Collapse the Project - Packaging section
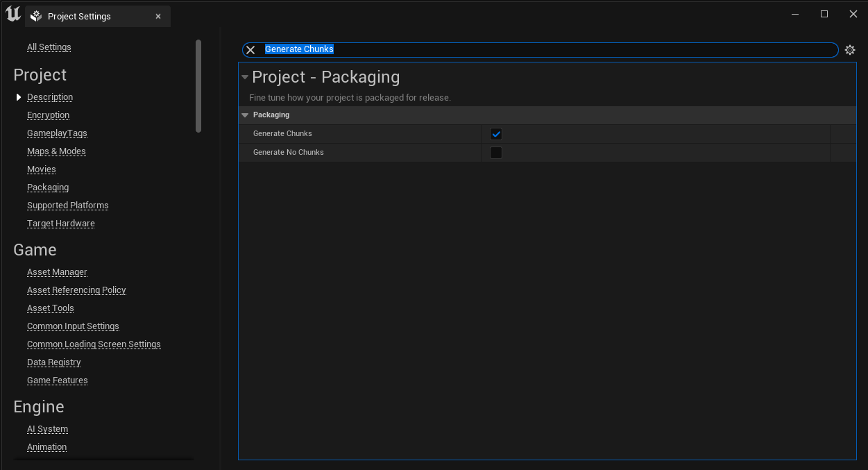The image size is (868, 470). 244,77
